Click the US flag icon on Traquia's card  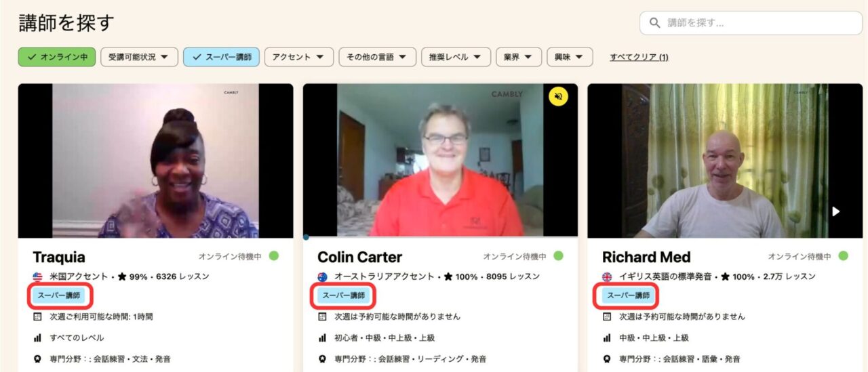coord(38,276)
